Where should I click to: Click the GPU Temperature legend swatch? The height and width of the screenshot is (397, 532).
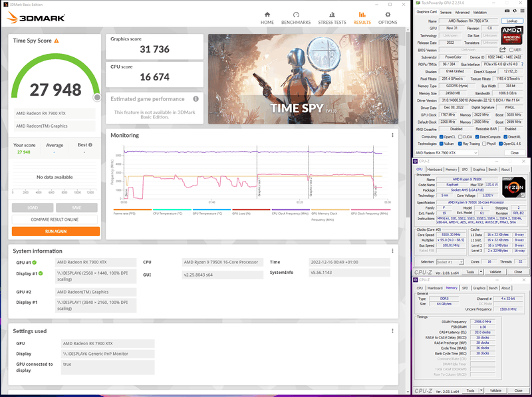pyautogui.click(x=211, y=209)
